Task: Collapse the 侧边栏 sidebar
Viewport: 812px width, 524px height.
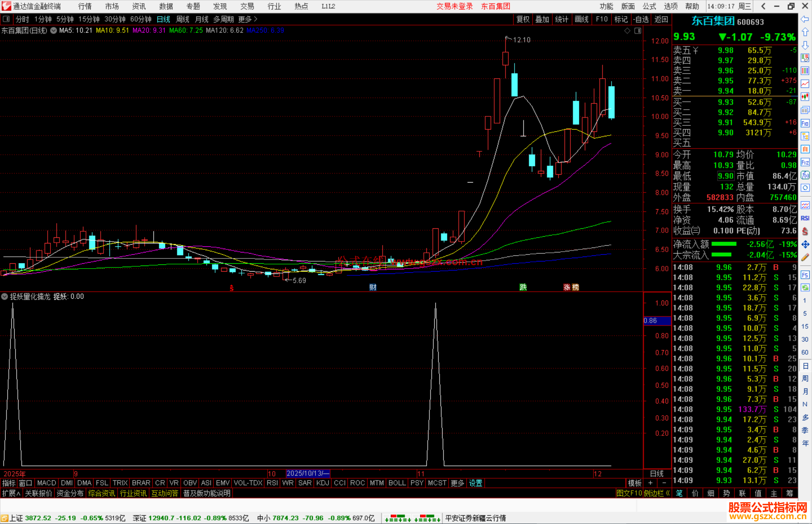Action: [657, 493]
